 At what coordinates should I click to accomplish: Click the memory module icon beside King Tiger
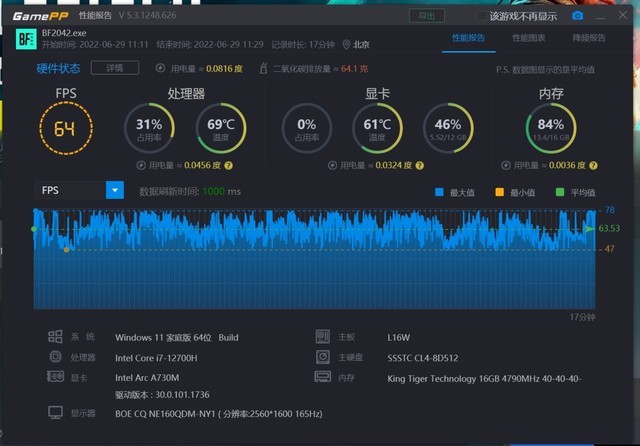pos(322,376)
